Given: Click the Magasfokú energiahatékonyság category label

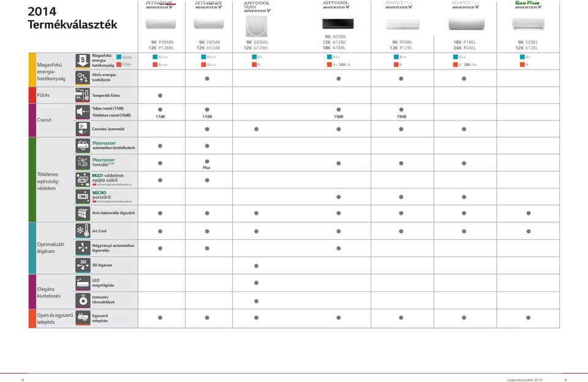Looking at the screenshot, I should tap(51, 72).
